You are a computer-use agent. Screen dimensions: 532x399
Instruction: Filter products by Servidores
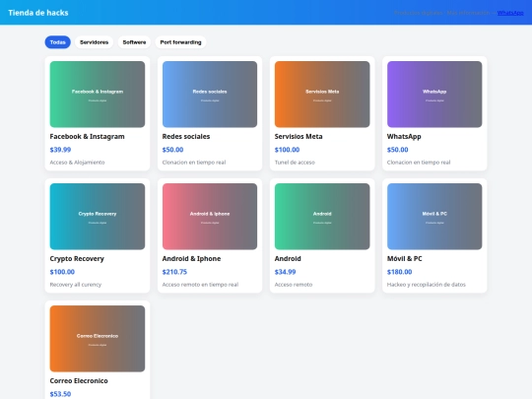pos(94,42)
